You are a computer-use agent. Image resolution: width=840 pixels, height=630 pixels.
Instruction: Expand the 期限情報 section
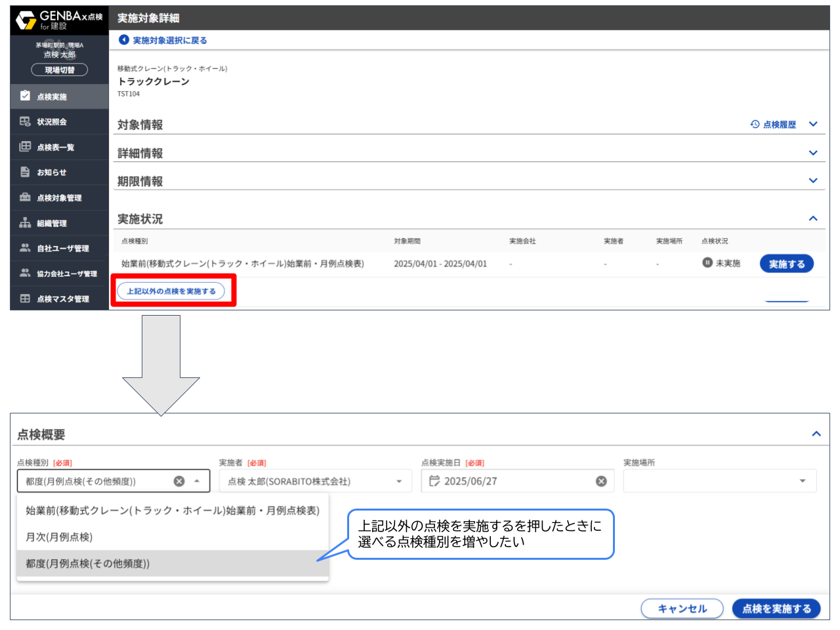click(813, 181)
